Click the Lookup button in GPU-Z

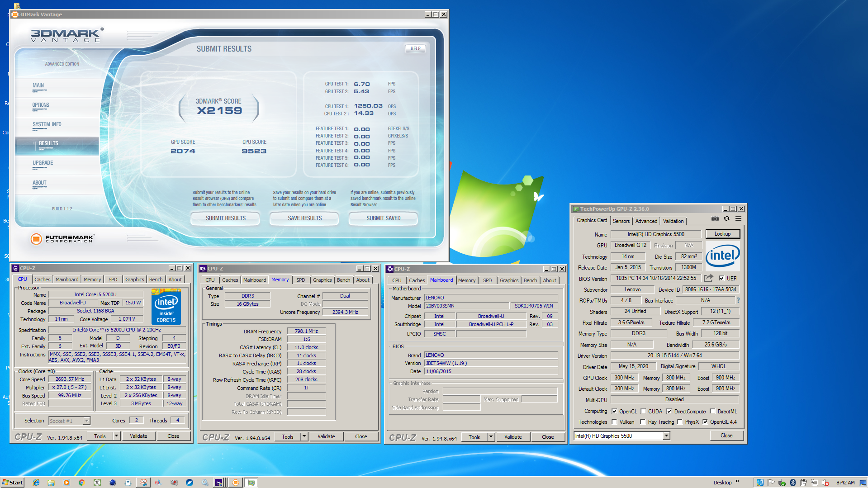coord(722,234)
